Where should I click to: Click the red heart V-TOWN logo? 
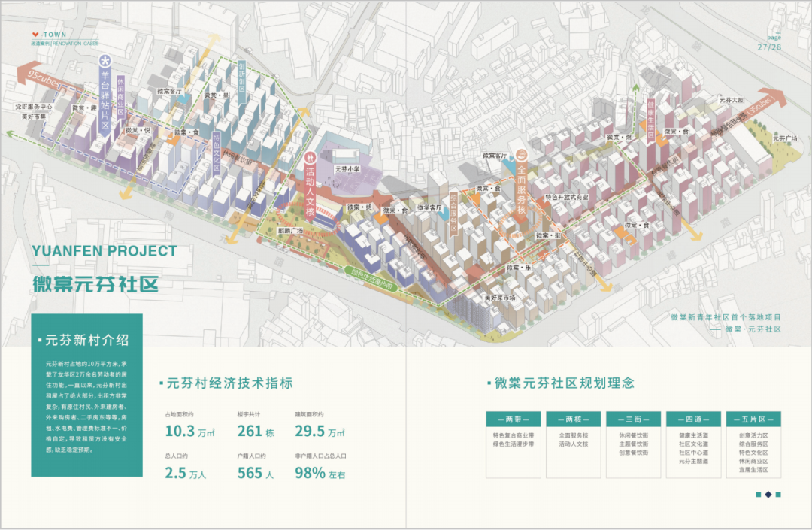point(49,35)
